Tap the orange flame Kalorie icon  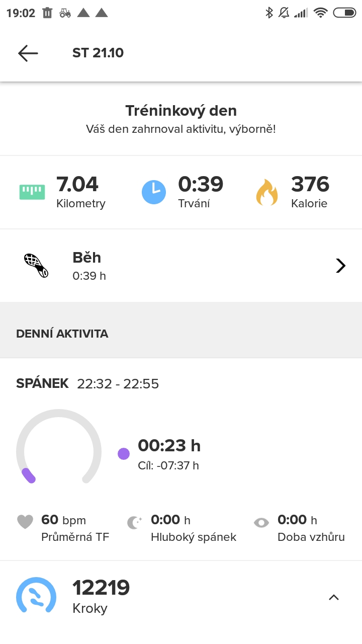[x=267, y=192]
